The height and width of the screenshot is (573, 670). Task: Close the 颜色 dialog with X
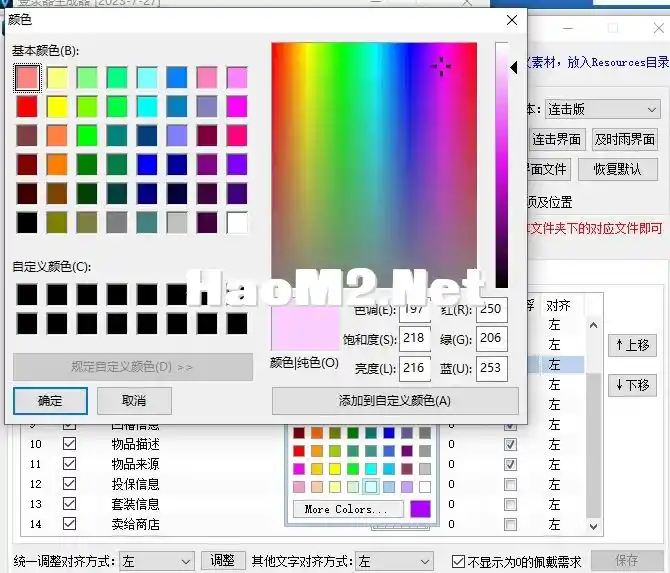(511, 20)
